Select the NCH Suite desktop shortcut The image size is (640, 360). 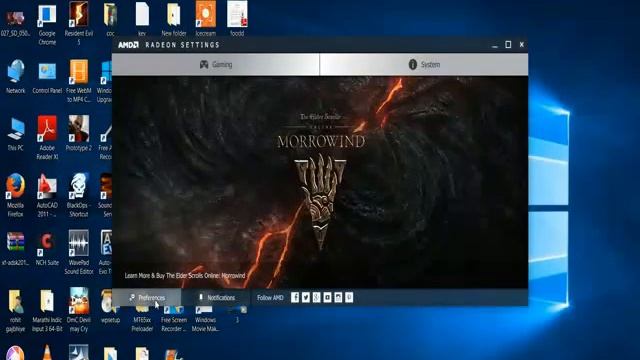coord(47,249)
